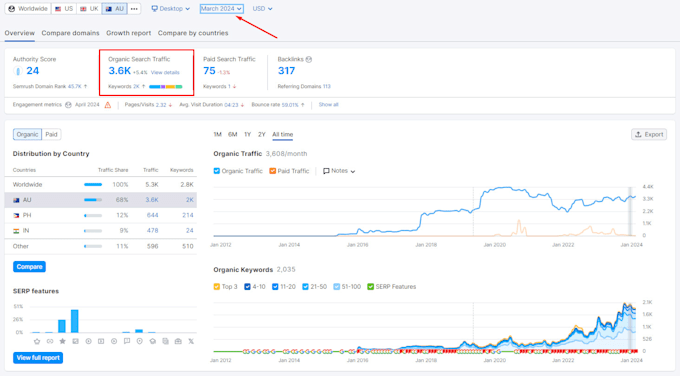Toggle the Top 3 keywords checkbox
The height and width of the screenshot is (376, 680).
[217, 287]
